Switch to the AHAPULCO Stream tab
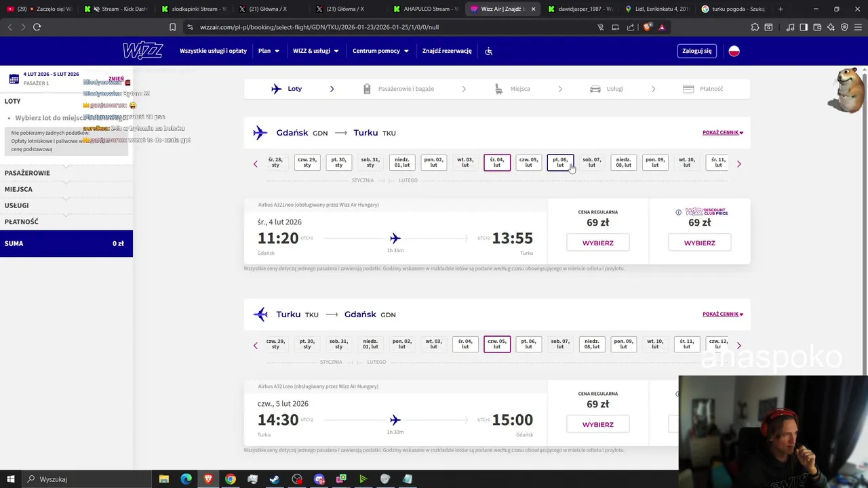Viewport: 868px width, 488px height. 427,9
